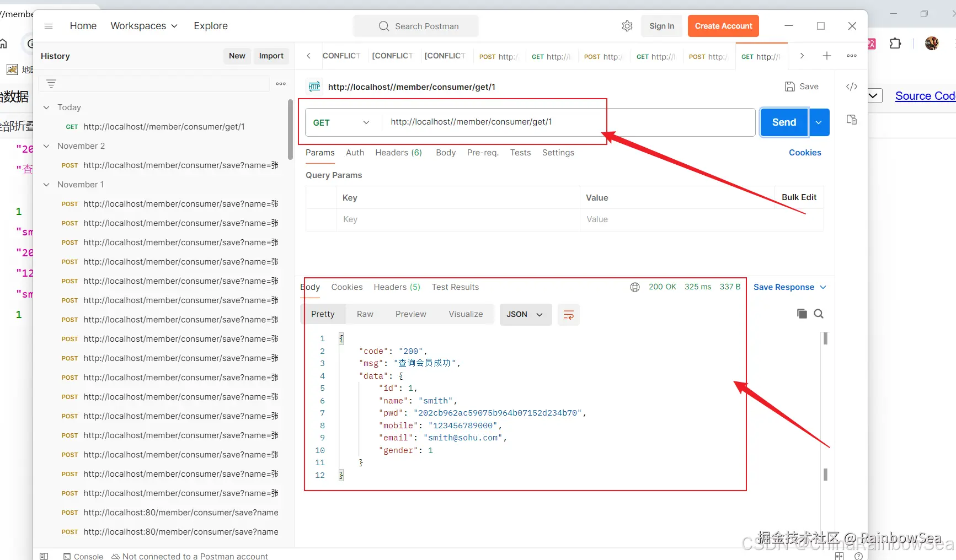Focus the Search Postman box
956x560 pixels.
416,26
